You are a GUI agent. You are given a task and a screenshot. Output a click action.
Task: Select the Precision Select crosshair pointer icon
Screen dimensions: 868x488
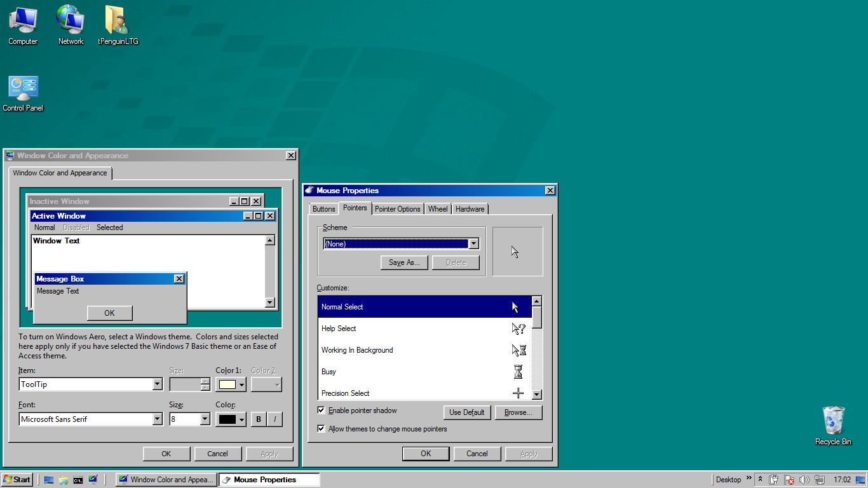pyautogui.click(x=518, y=393)
